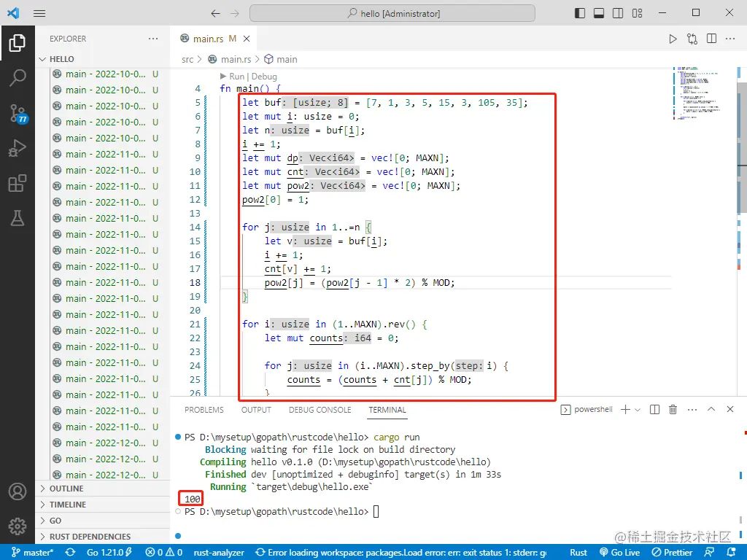Viewport: 747px width, 560px height.
Task: Open the Search view
Action: pyautogui.click(x=18, y=77)
